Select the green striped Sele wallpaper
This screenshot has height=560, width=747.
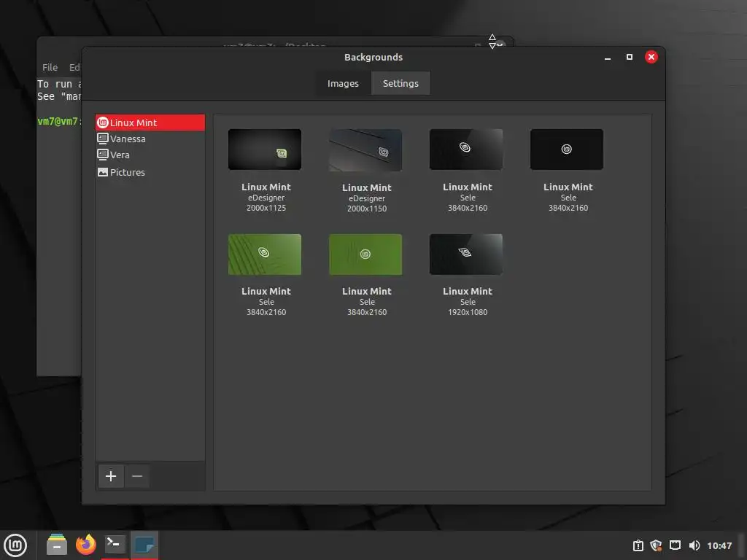[265, 254]
